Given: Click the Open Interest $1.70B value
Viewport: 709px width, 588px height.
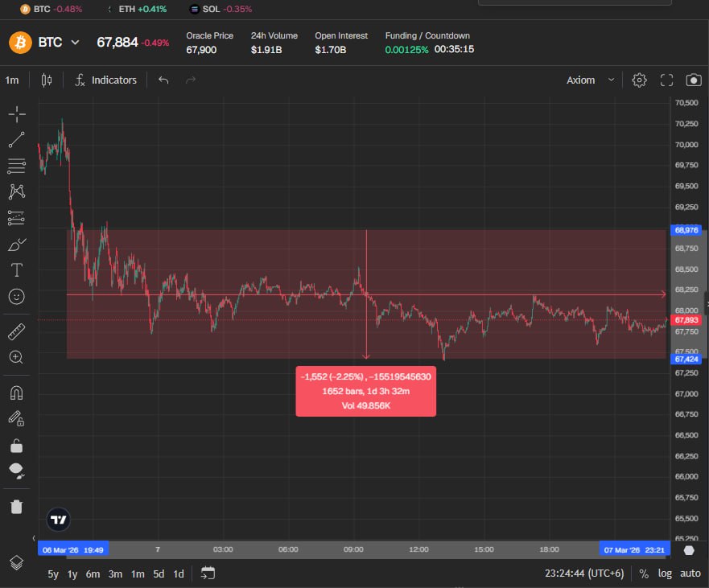Looking at the screenshot, I should 331,50.
